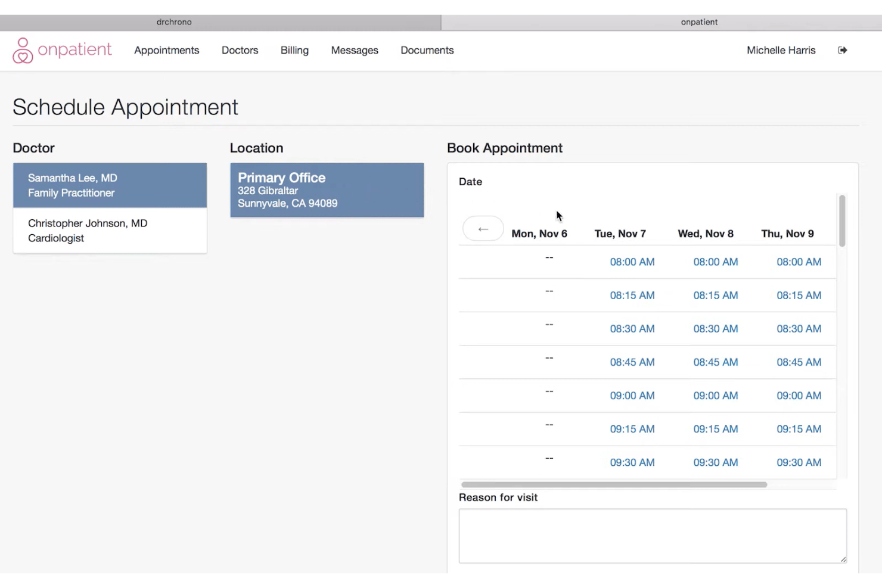Click the Michelle Harris user name
The image size is (882, 588).
(x=781, y=51)
